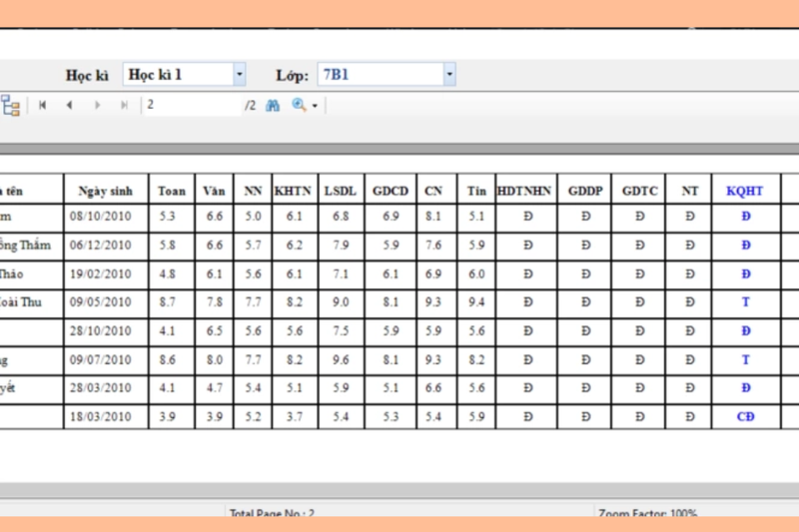Screen dimensions: 799x532
Task: Click Tin score 9.4
Action: pyautogui.click(x=476, y=302)
